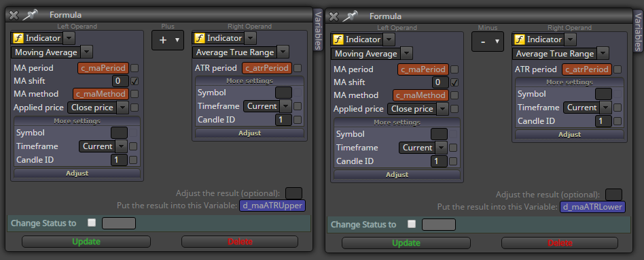
Task: Open ATR Timeframe dropdown in left window
Action: coord(286,106)
